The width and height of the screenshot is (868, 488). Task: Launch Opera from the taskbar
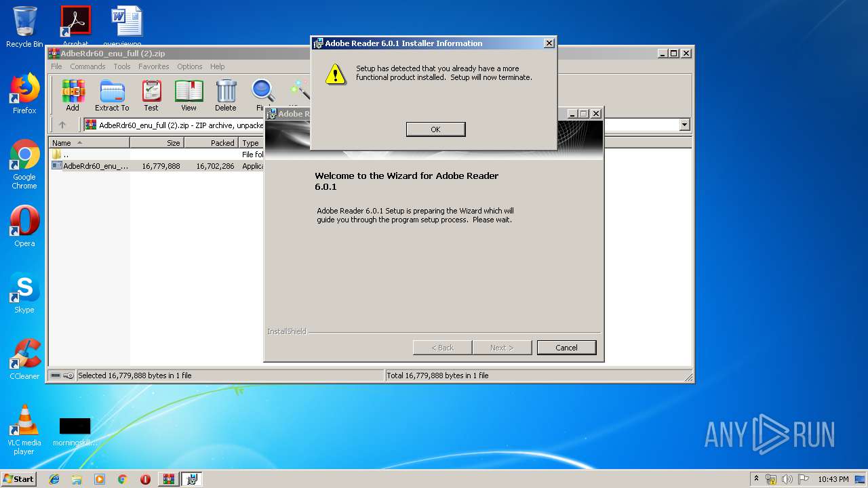(x=145, y=479)
